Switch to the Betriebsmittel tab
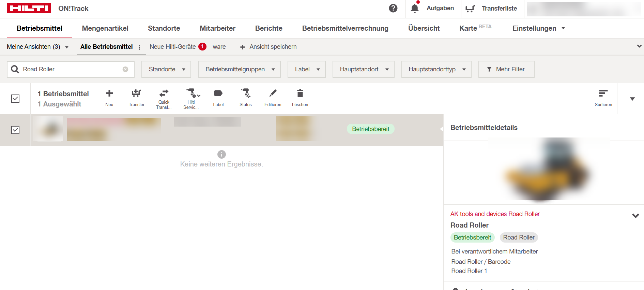This screenshot has height=290, width=644. pos(40,28)
